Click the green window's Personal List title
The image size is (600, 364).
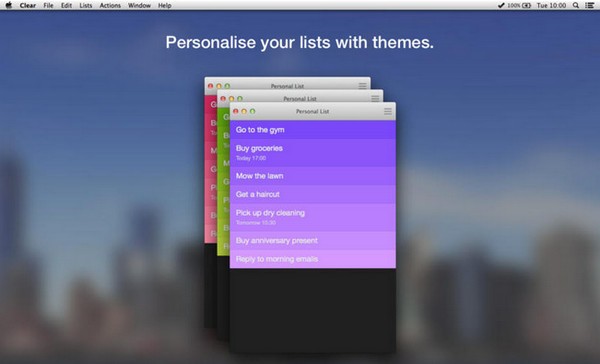(300, 99)
